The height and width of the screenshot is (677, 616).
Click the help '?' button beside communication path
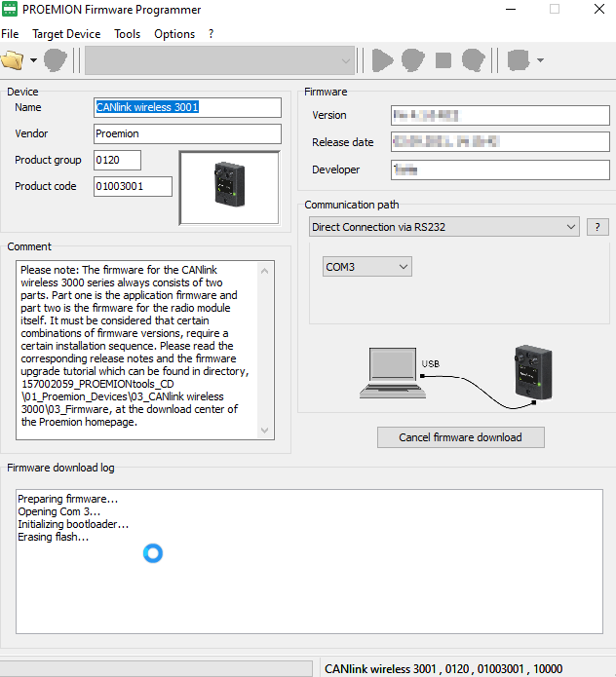597,227
